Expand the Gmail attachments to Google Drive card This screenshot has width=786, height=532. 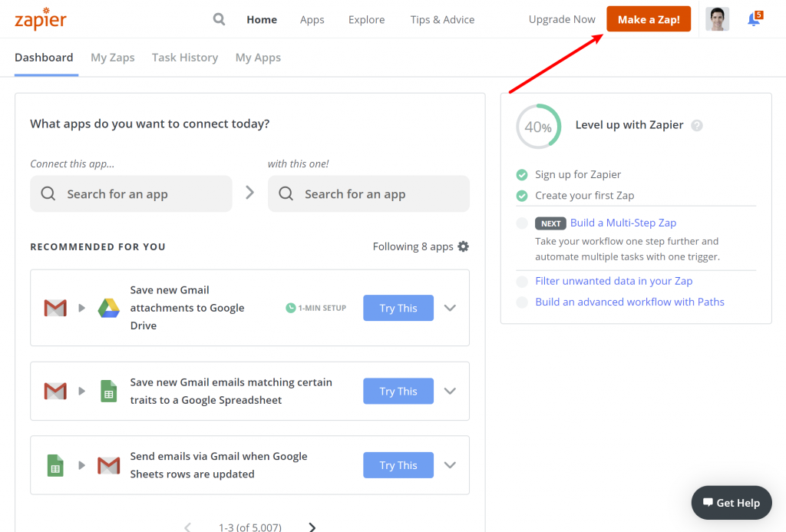click(451, 308)
